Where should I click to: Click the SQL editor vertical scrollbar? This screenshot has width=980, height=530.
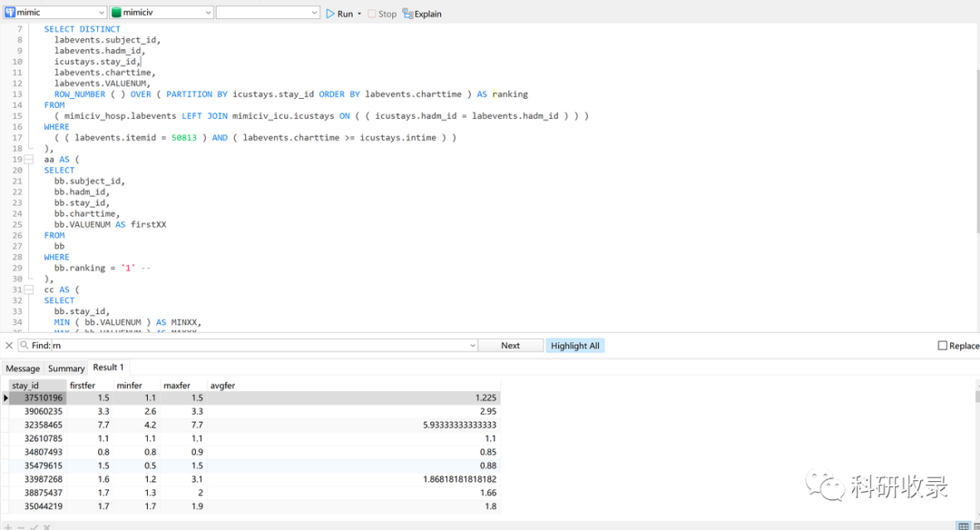coord(977,150)
